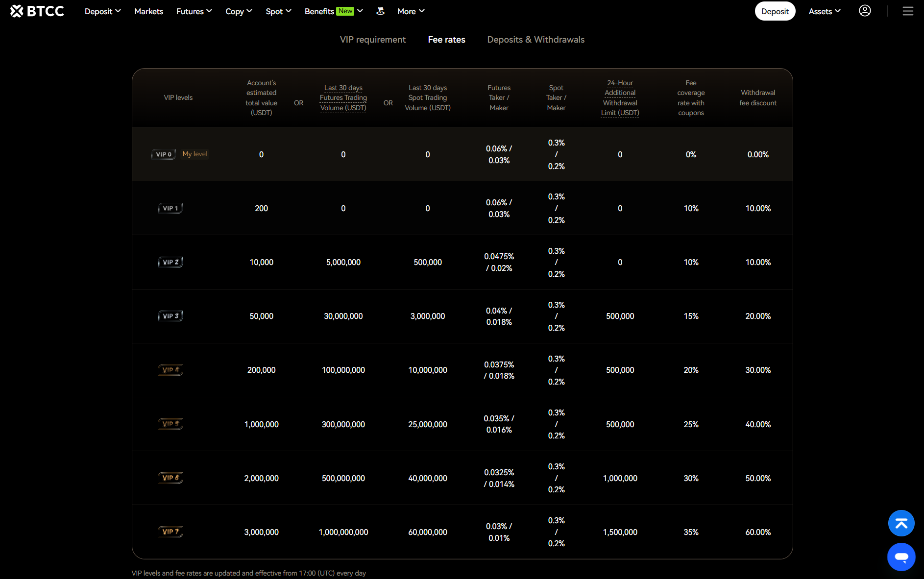
Task: Click the 1,500,000 withdrawal limit cell
Action: click(x=620, y=532)
